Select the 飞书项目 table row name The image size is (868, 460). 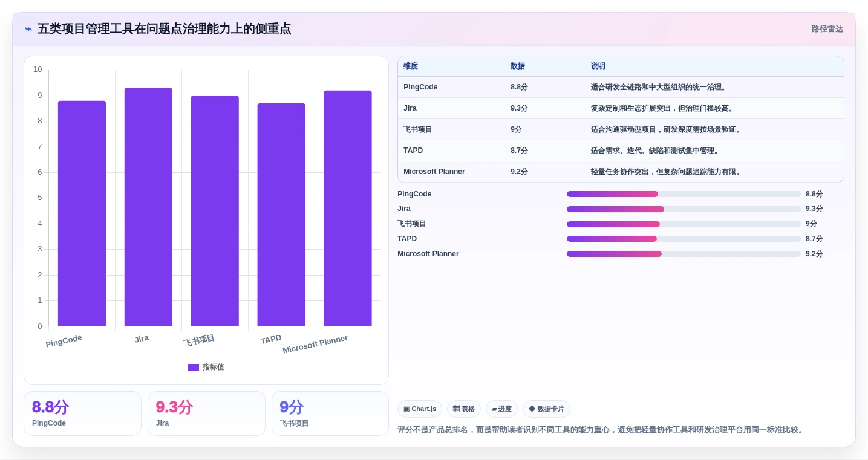click(418, 129)
